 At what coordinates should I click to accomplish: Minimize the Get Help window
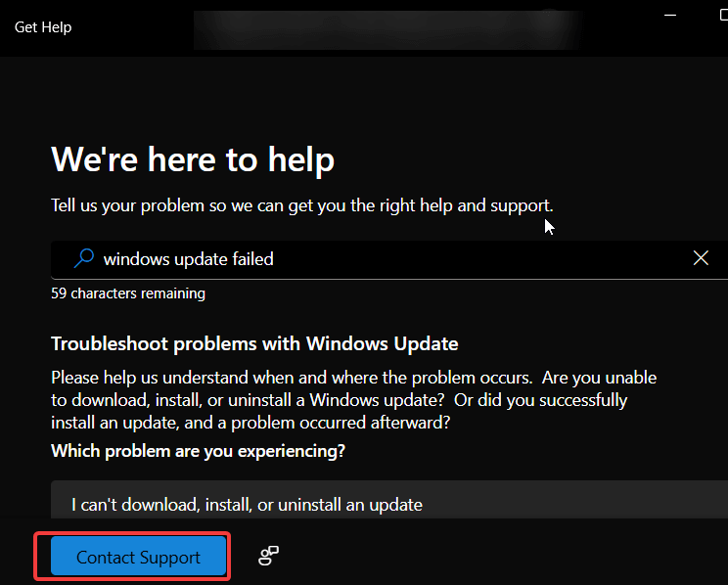coord(671,18)
